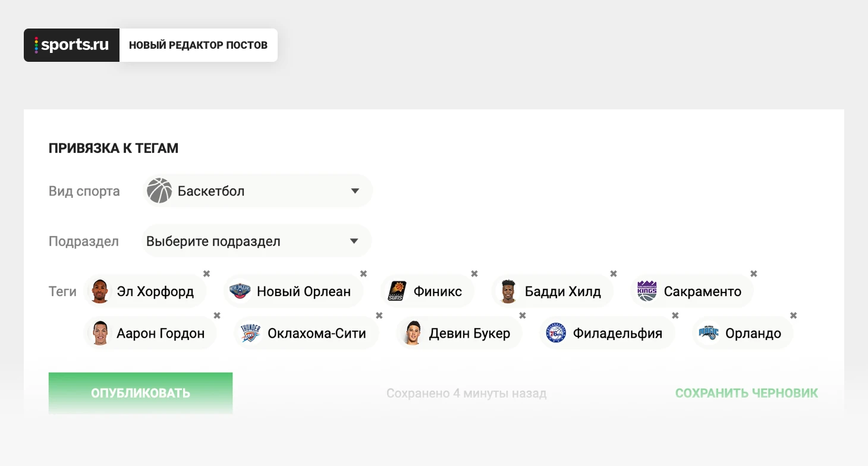The width and height of the screenshot is (868, 466).
Task: Open the sports.ru logo
Action: tap(72, 45)
